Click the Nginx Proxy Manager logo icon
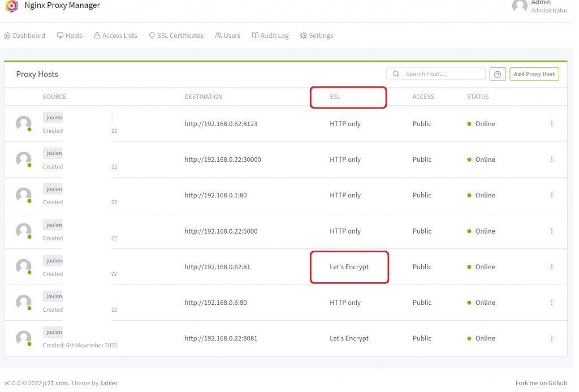The image size is (579, 392). point(11,6)
